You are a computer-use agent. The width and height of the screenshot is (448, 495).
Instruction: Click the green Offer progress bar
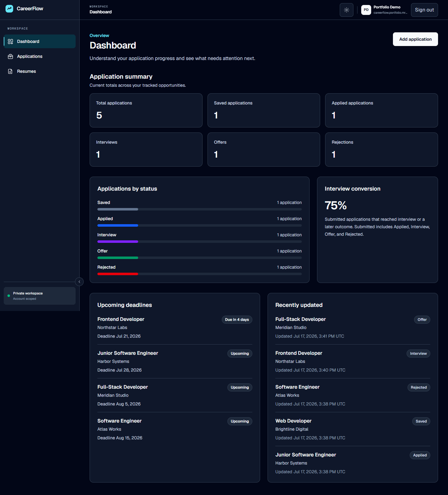[118, 258]
